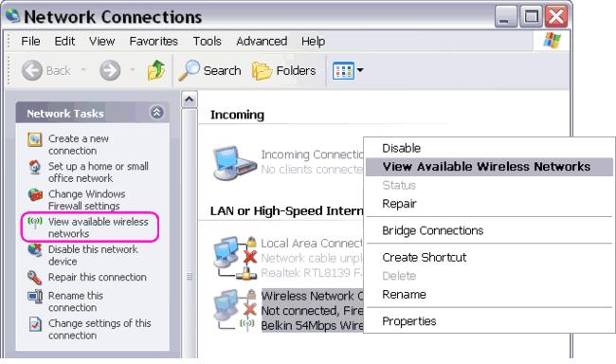Open the Edit menu
This screenshot has height=364, width=616.
coord(64,41)
